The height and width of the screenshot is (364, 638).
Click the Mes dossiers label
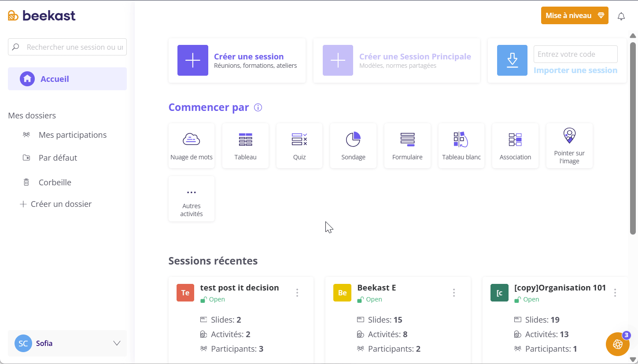[32, 116]
